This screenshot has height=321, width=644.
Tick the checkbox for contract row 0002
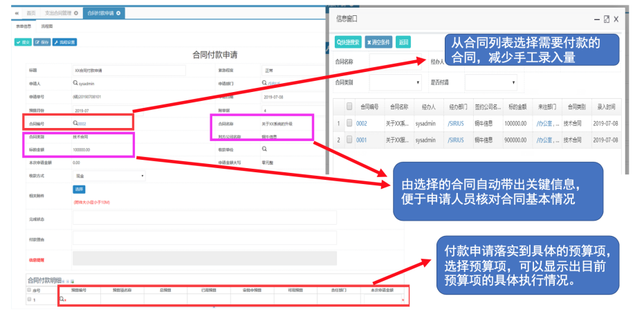[x=349, y=123]
